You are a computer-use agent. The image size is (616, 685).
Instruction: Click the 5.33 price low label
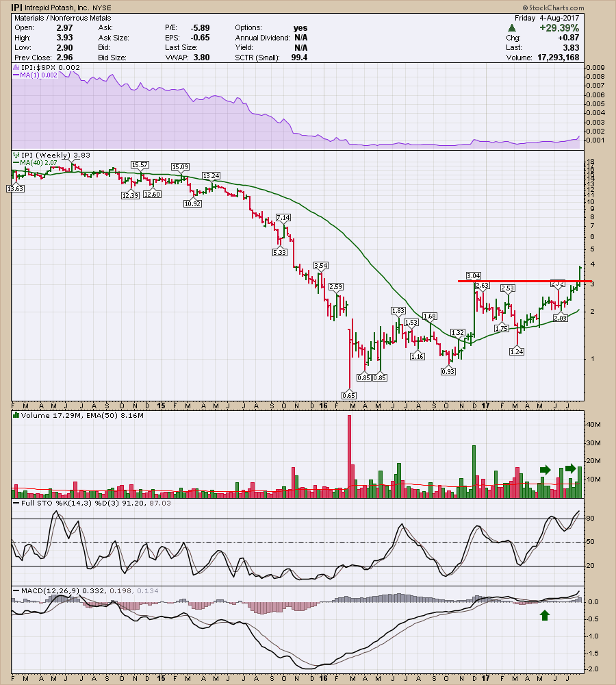(x=279, y=252)
